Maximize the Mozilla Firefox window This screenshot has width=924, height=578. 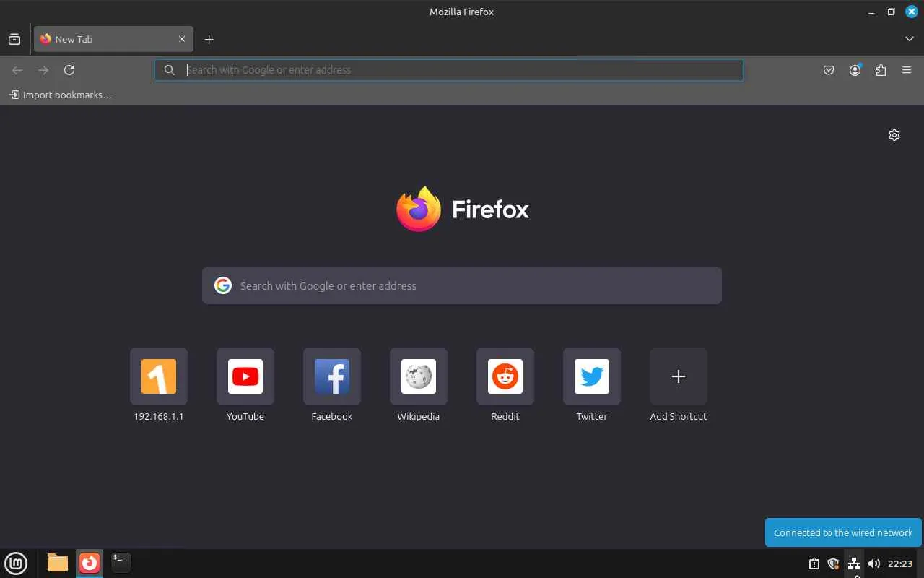(x=892, y=12)
